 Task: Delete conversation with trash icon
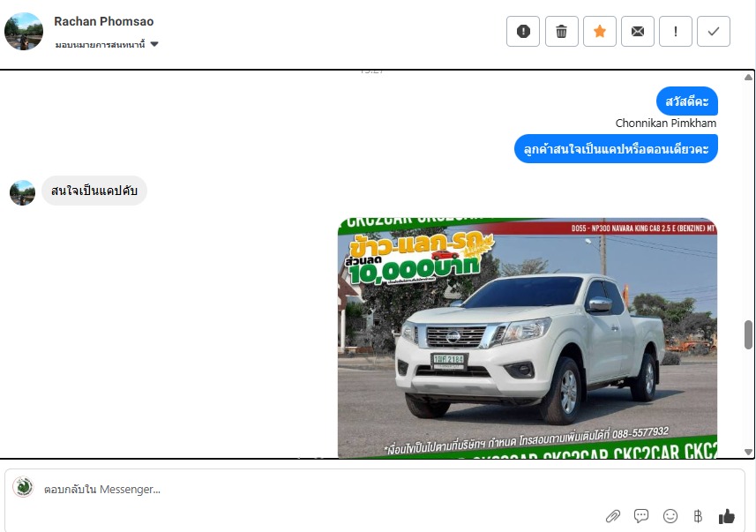point(561,32)
